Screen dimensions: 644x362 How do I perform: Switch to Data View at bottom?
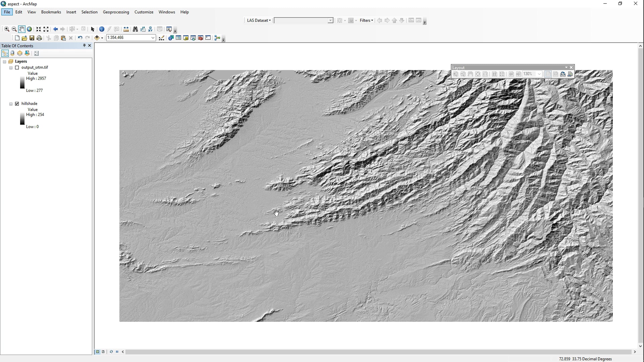[x=97, y=352]
